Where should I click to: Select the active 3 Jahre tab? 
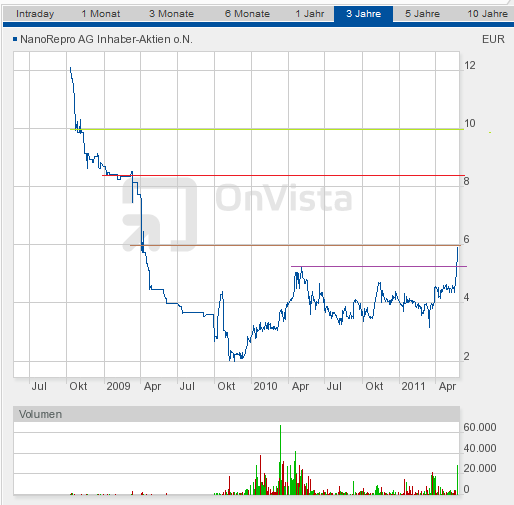point(363,14)
